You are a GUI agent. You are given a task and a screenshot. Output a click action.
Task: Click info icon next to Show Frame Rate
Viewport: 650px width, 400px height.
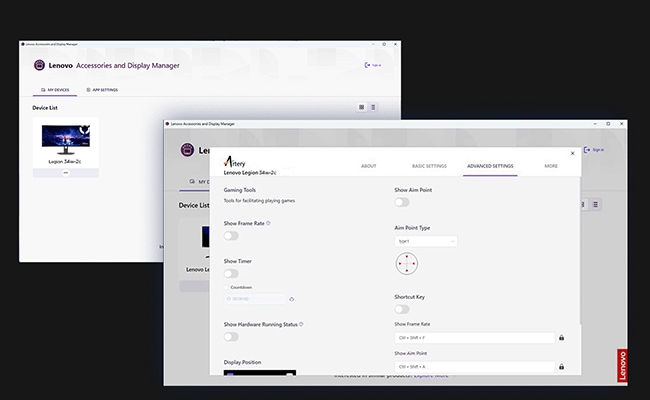click(x=268, y=223)
